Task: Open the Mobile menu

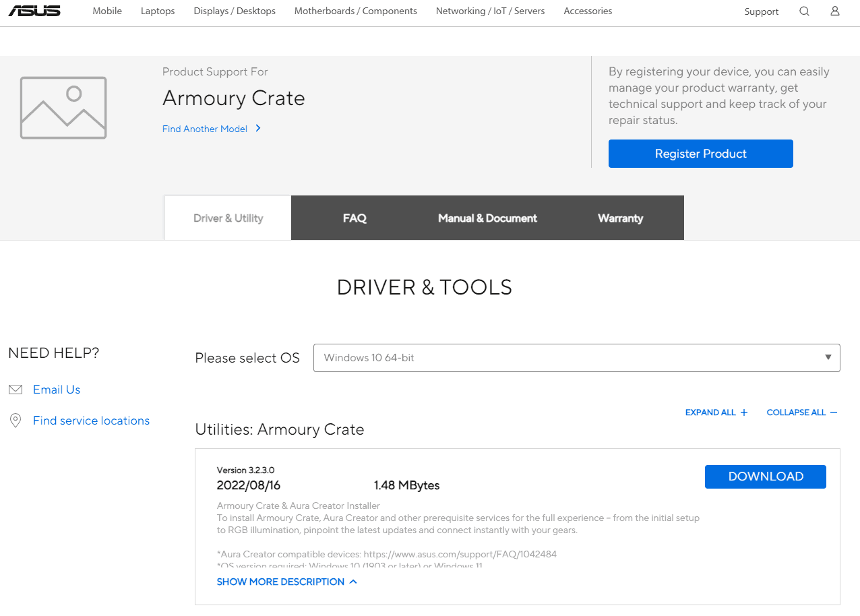Action: point(107,11)
